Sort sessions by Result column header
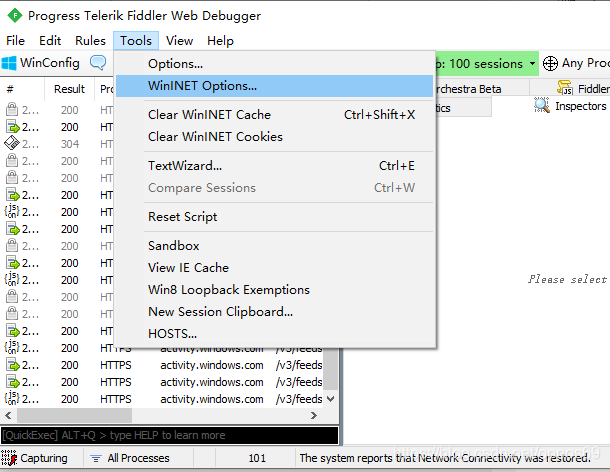This screenshot has height=472, width=610. click(x=69, y=89)
